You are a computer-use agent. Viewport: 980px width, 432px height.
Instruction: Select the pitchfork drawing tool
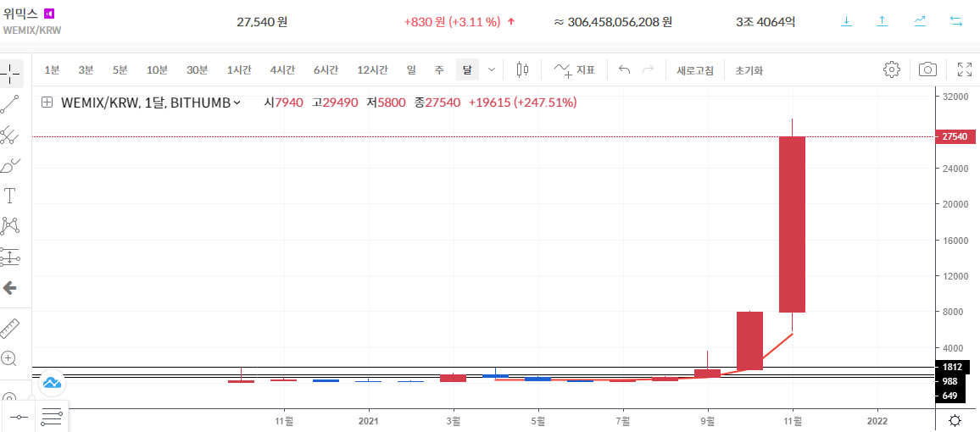[x=10, y=135]
